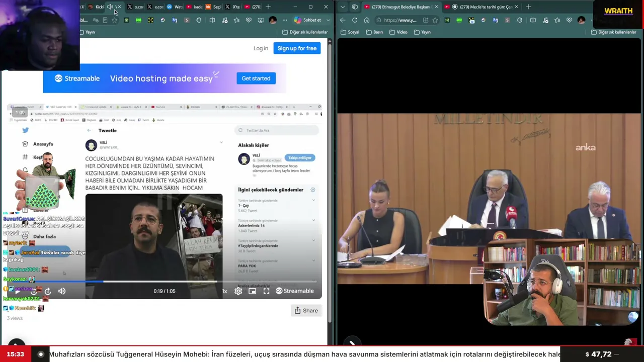This screenshot has width=644, height=362.
Task: Share the Streamable video
Action: coord(306,311)
